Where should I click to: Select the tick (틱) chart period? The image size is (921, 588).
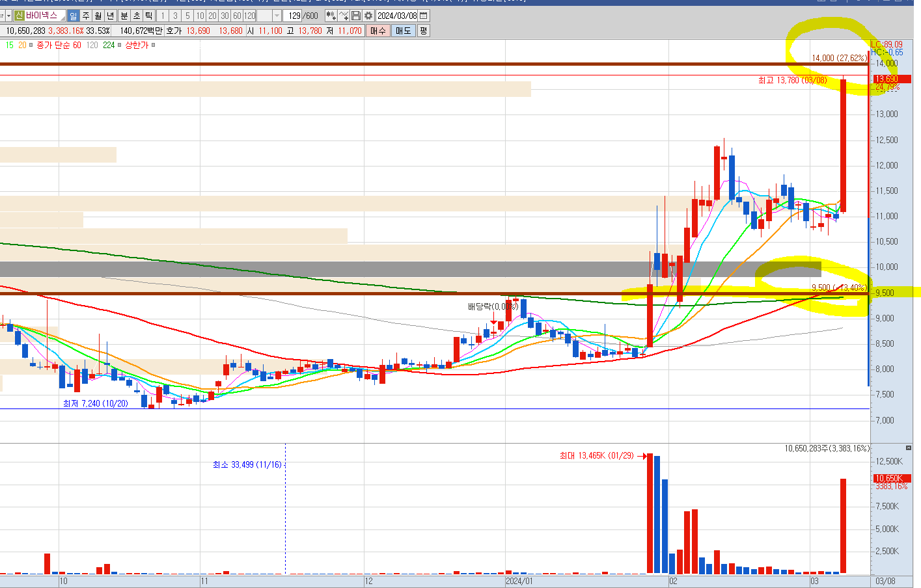point(148,16)
